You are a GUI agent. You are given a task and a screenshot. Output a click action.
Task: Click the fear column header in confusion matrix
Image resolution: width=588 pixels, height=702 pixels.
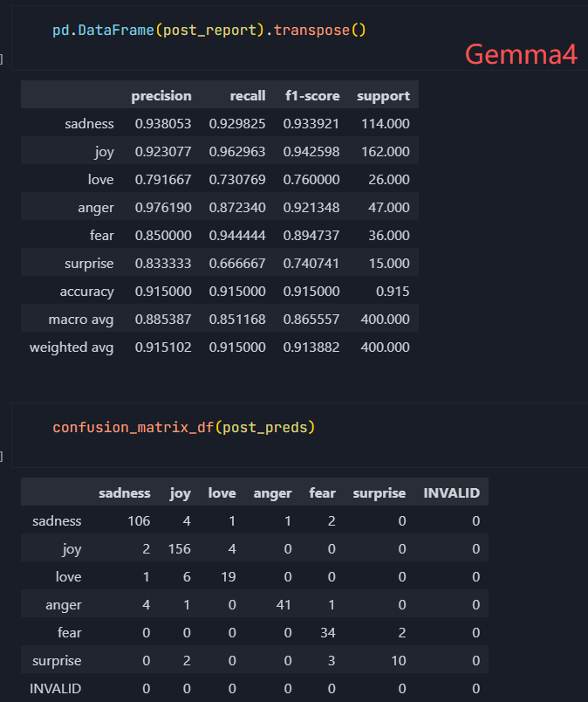tap(322, 493)
